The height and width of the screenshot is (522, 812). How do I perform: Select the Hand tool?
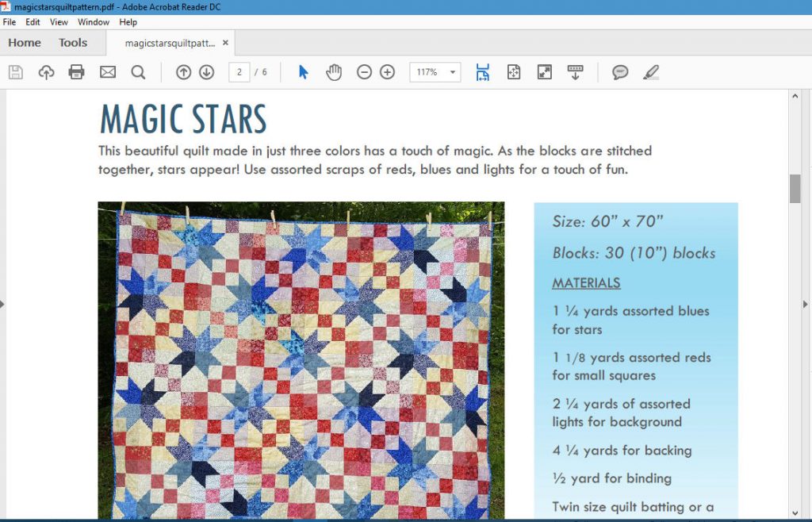click(x=334, y=71)
